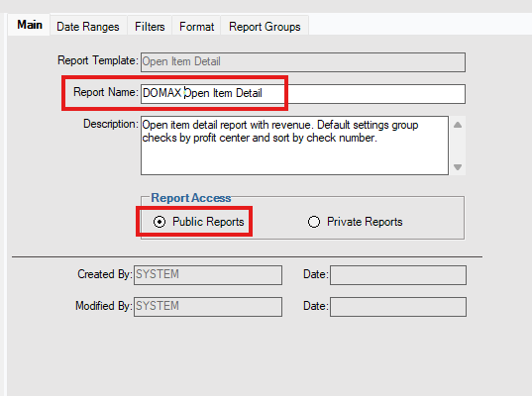Click the Modified By field
The image size is (532, 396).
click(x=208, y=307)
